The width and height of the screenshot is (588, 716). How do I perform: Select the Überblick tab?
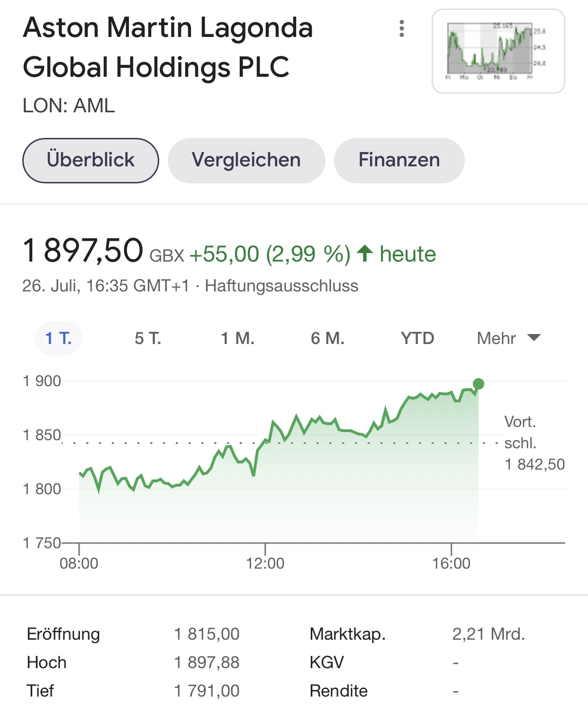coord(90,160)
